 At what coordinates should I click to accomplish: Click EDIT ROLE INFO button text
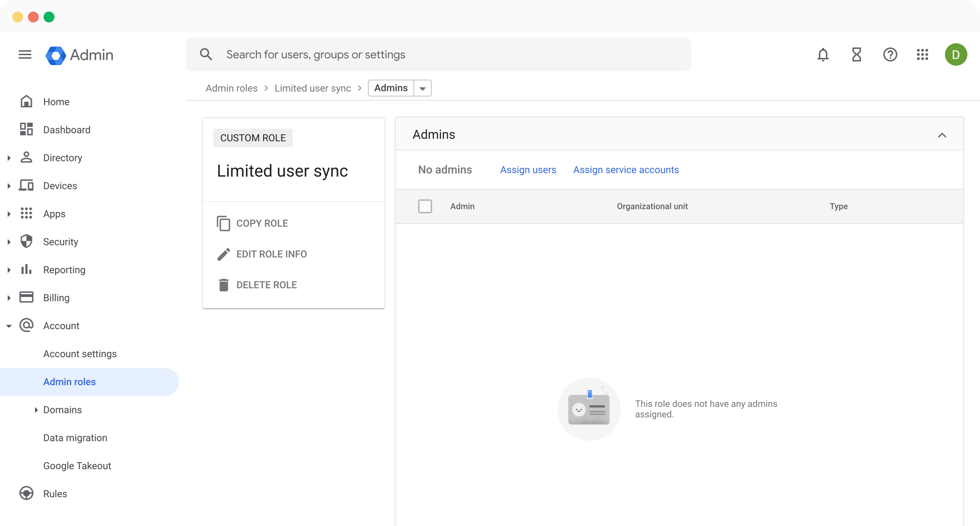272,254
